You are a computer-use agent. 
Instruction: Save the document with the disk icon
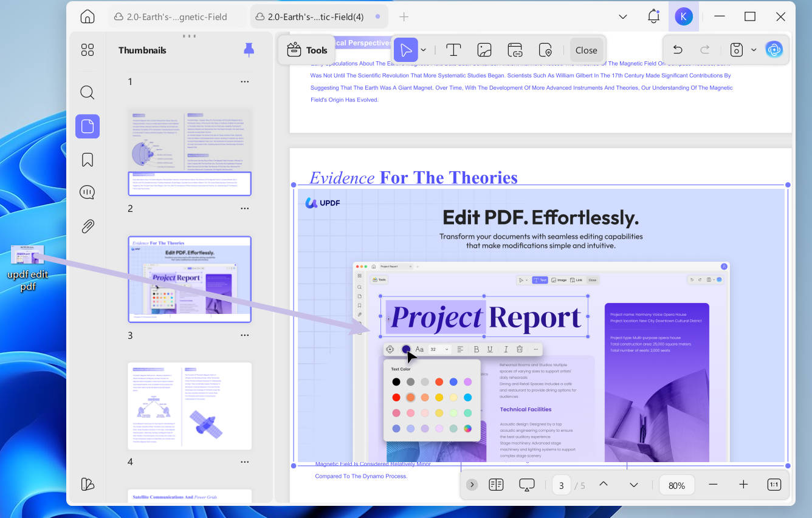tap(736, 50)
